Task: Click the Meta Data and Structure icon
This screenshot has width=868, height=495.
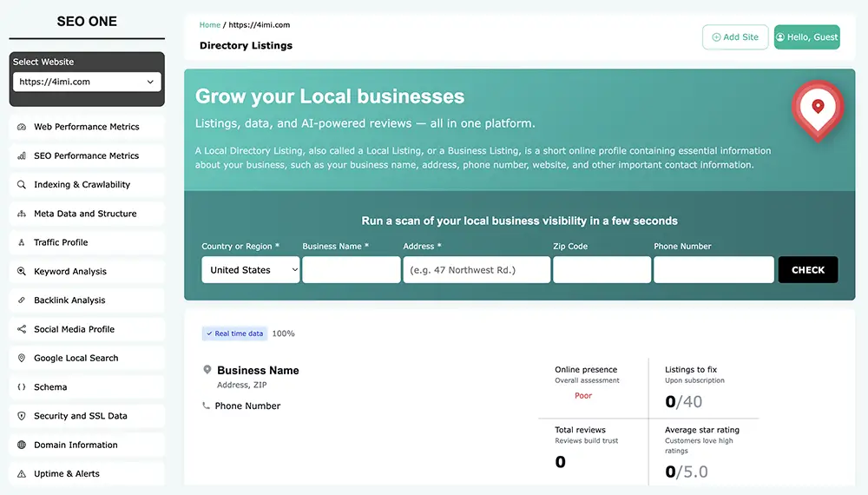Action: 22,214
